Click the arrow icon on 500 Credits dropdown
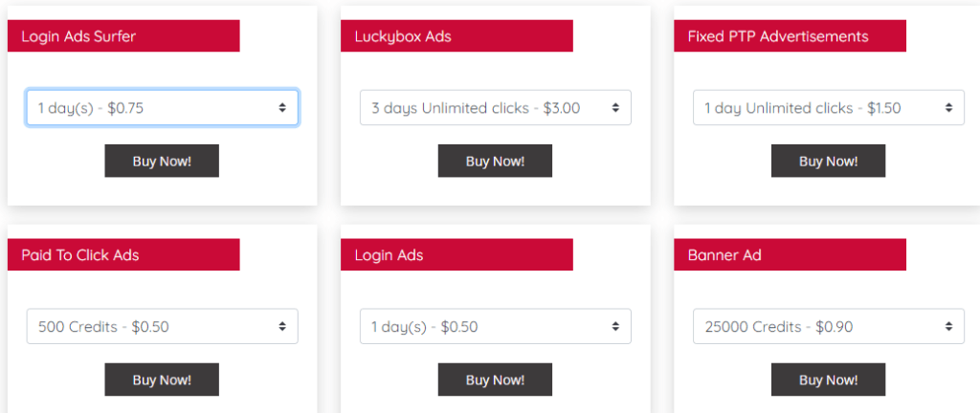 tap(282, 326)
